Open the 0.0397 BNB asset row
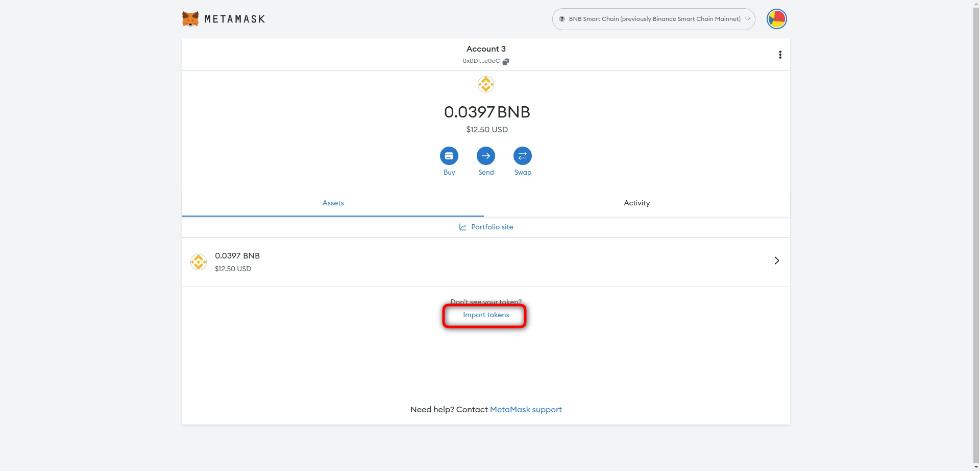The height and width of the screenshot is (471, 980). (x=486, y=262)
